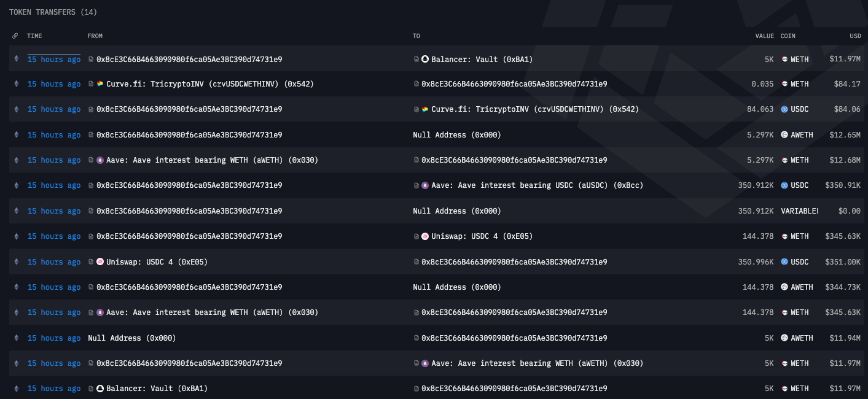
Task: Click the link icon in the table header
Action: [15, 36]
